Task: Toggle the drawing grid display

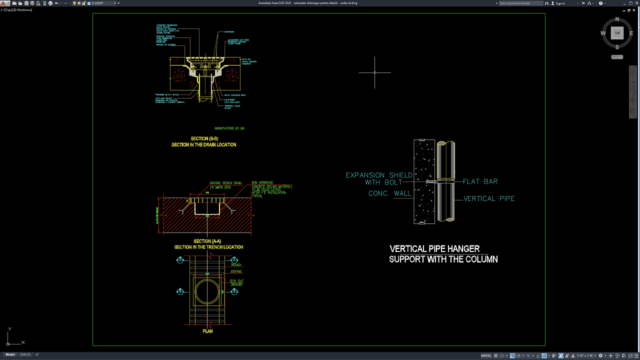Action: click(496, 356)
